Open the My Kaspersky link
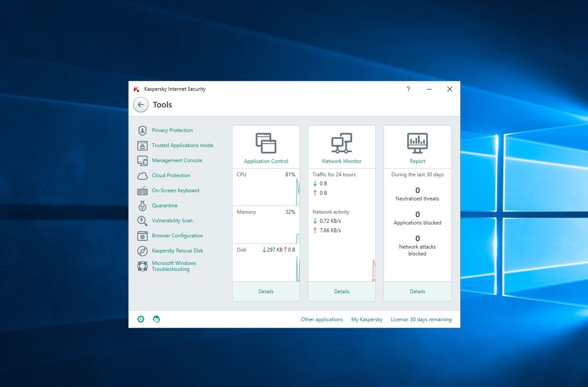The height and width of the screenshot is (387, 588). coord(367,319)
